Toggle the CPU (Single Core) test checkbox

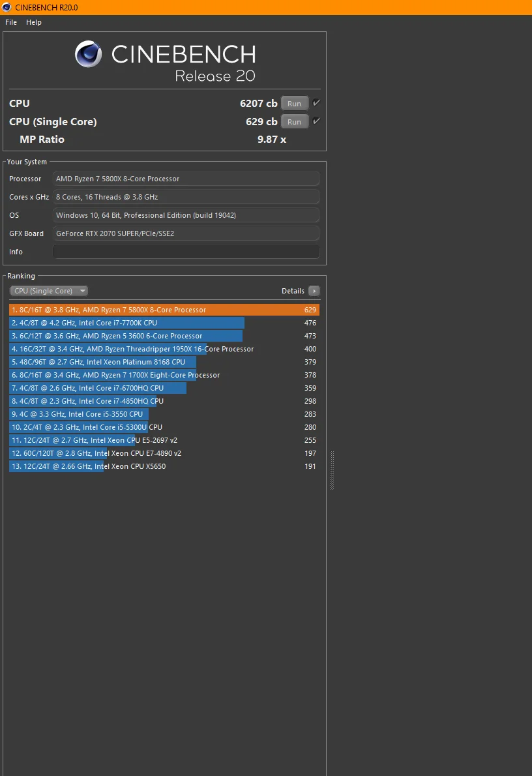[316, 121]
